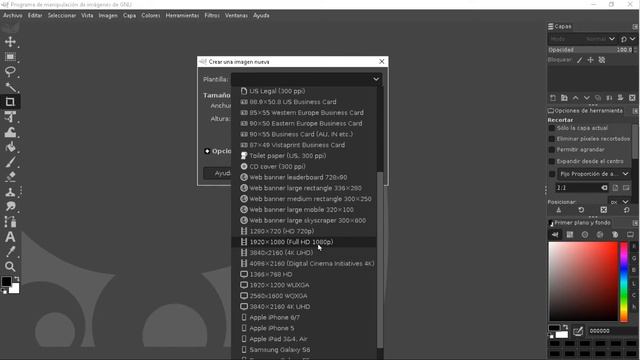Choose 1920×1080 (Full HD 1080p) template
Screen dimensions: 640x360
(x=304, y=242)
